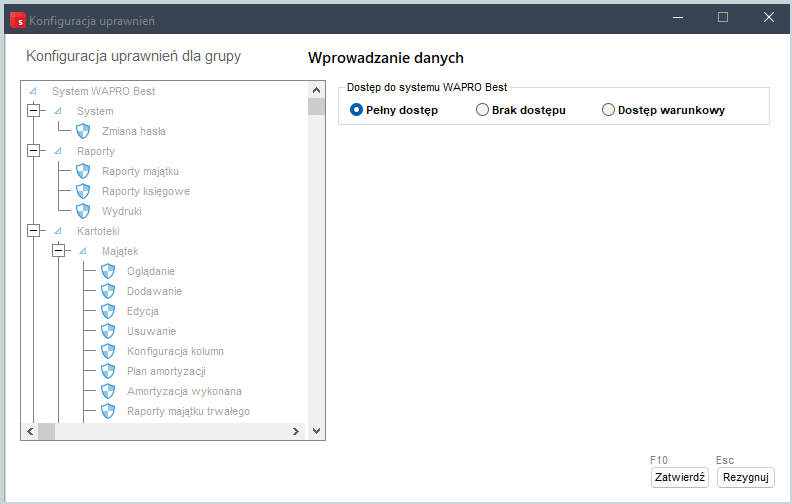Select System WAPRO Best root item
This screenshot has width=792, height=504.
pyautogui.click(x=104, y=91)
